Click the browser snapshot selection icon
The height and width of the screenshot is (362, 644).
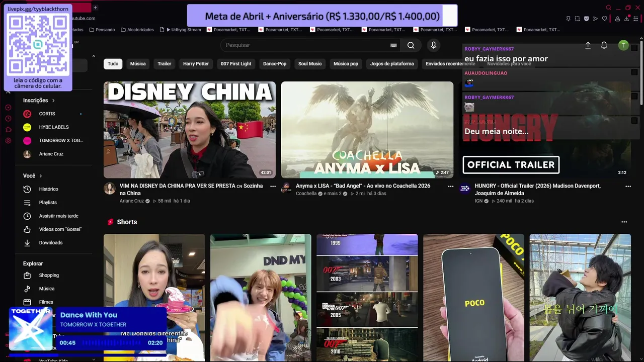pos(577,19)
